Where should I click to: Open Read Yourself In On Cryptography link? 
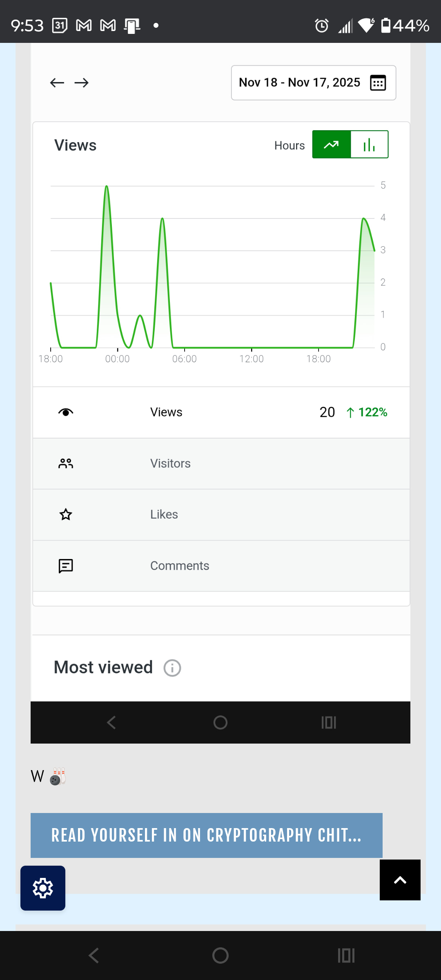[x=206, y=835]
